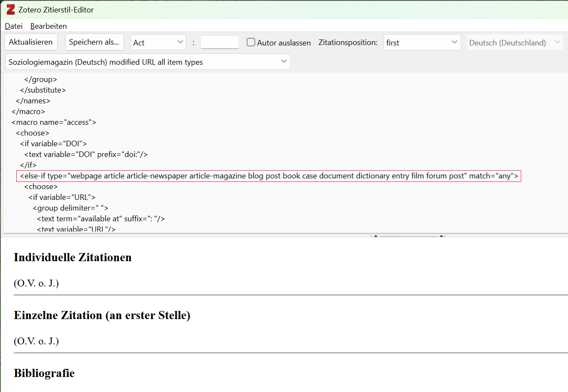
Task: Click the locator value input field
Action: tap(220, 42)
